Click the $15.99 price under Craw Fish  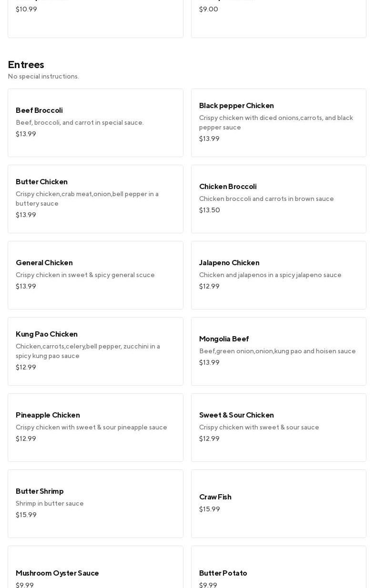coord(210,509)
